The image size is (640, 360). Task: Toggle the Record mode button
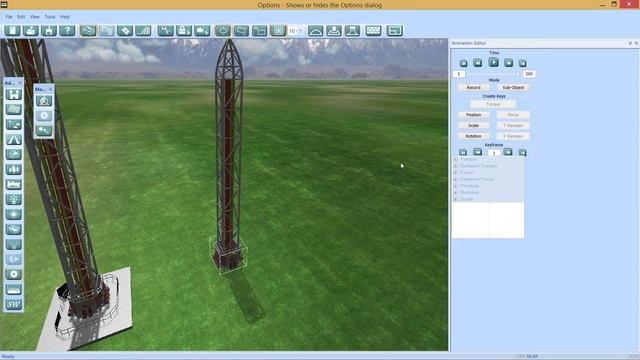[x=473, y=87]
